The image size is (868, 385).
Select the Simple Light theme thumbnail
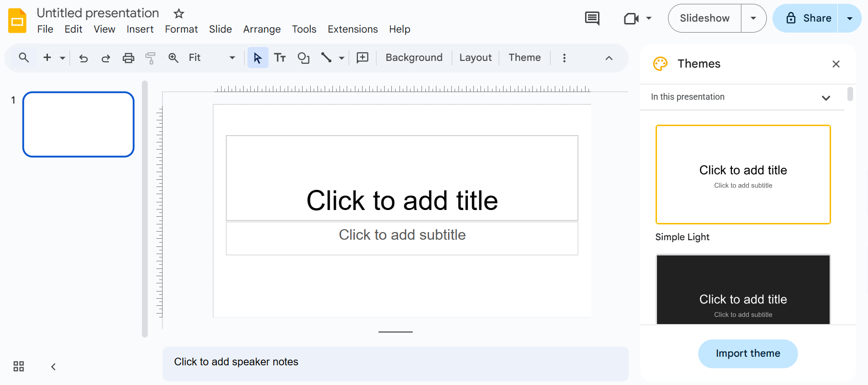743,175
